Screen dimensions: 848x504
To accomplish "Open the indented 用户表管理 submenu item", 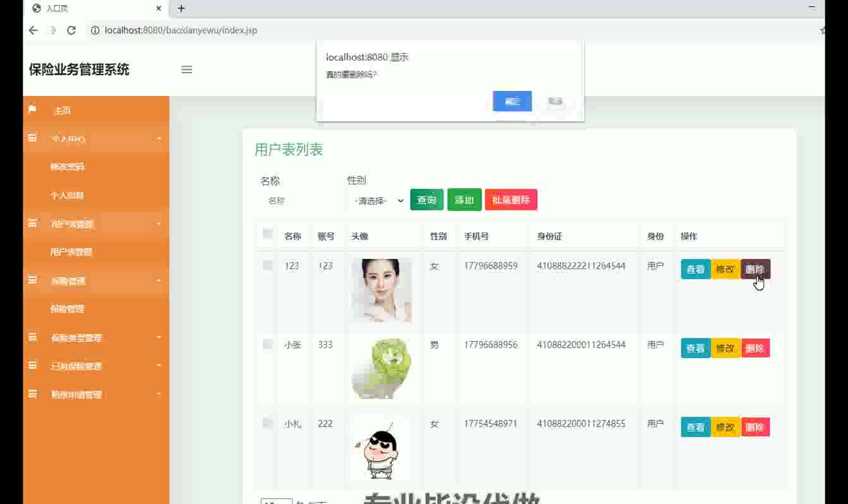I will [x=71, y=252].
